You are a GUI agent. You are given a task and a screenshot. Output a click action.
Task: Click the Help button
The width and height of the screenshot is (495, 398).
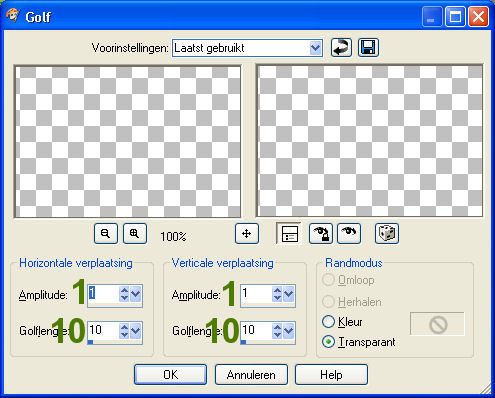(331, 375)
